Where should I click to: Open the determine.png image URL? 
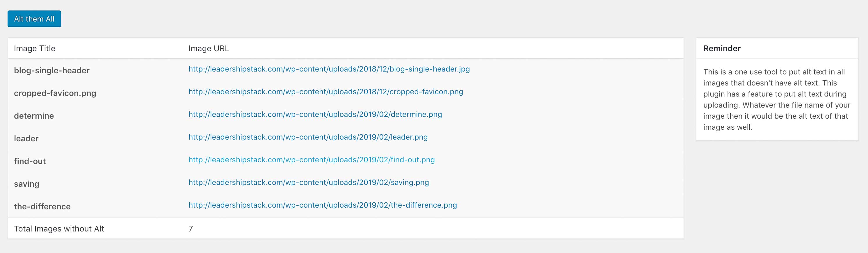tap(315, 115)
